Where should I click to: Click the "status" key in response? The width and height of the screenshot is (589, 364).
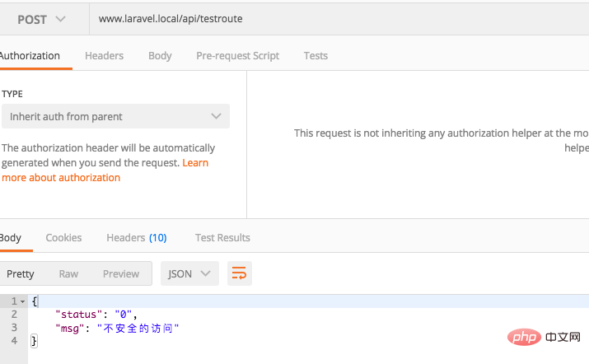point(78,315)
